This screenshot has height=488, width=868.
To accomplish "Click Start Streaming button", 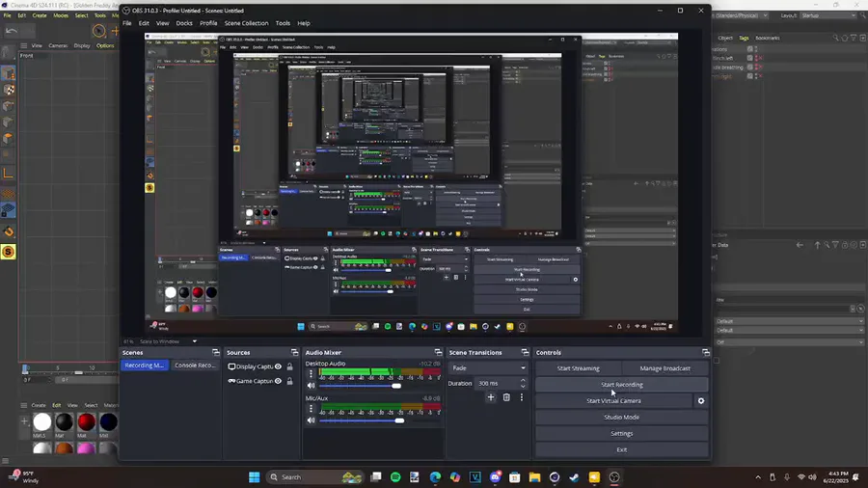I will pos(578,368).
